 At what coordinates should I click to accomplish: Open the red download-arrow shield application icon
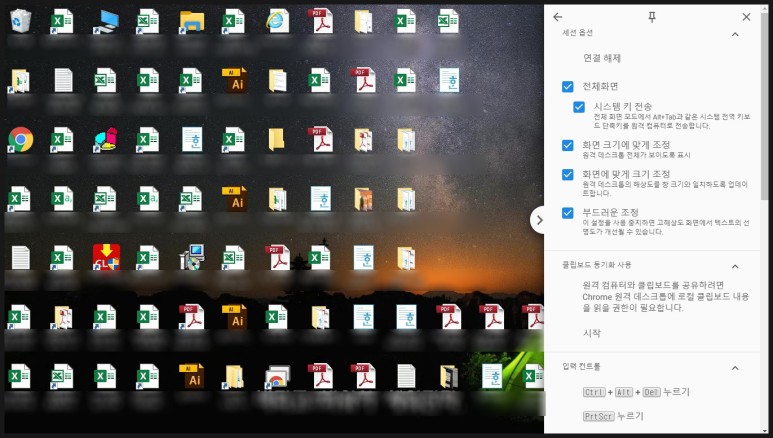106,257
